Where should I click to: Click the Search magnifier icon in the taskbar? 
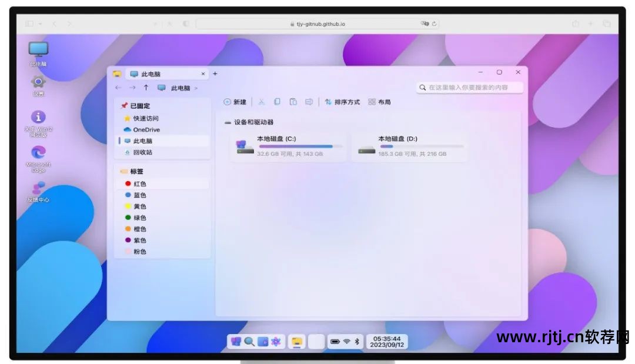click(x=249, y=342)
